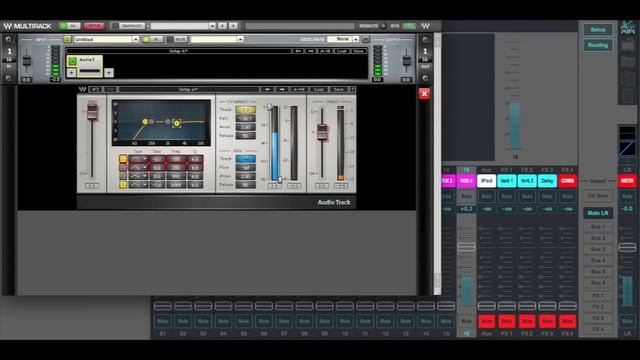Viewport: 640px width, 360px height.
Task: Toggle first EQ band enable button
Action: 123,159
